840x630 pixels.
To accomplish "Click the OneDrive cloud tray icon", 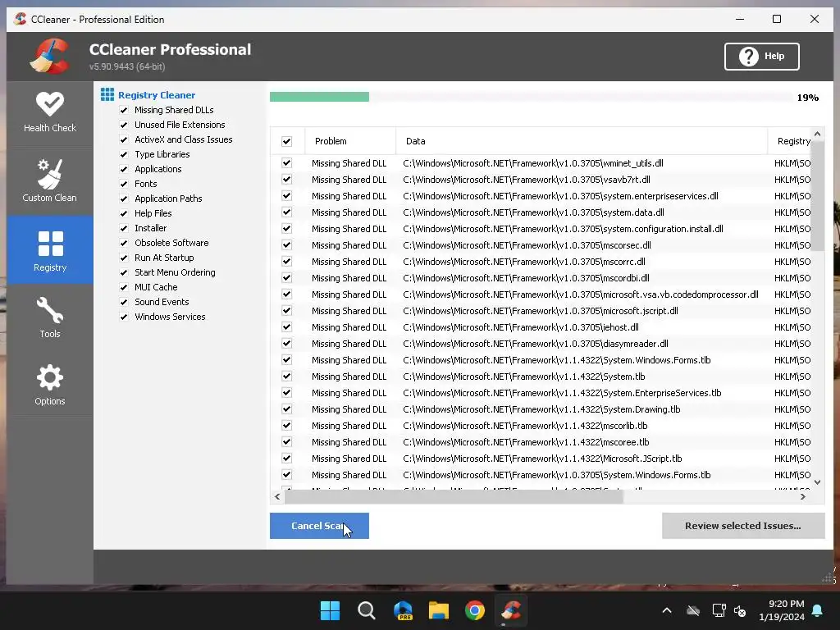I will (693, 610).
